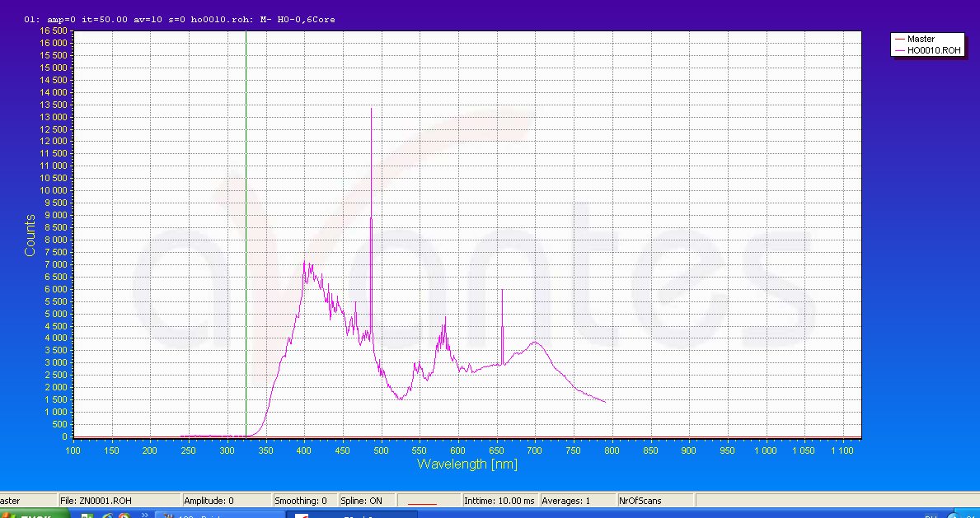Click the green vertical cursor line on the chart
This screenshot has width=980, height=518.
point(246,235)
